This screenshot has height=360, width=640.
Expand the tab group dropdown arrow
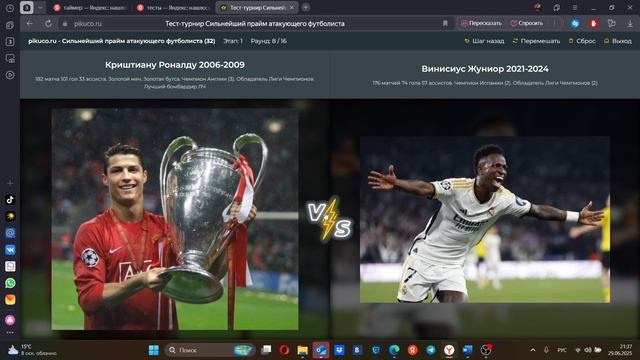[x=40, y=8]
